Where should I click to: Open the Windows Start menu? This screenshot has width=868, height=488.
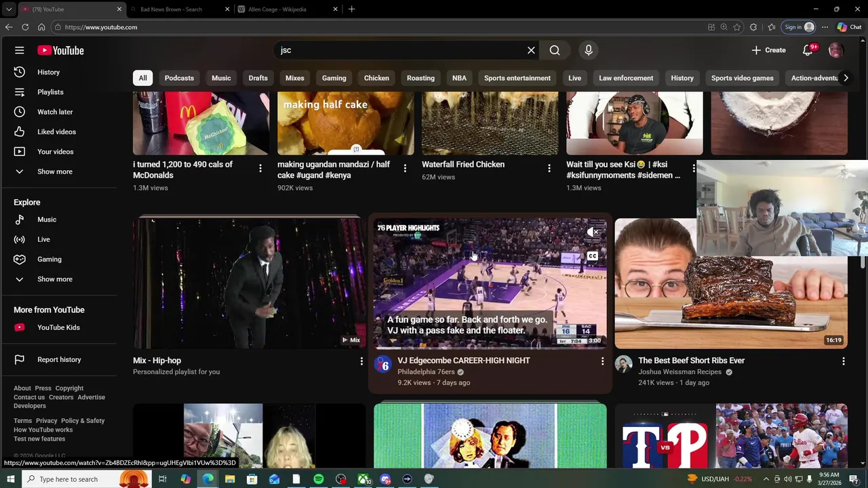coord(10,479)
